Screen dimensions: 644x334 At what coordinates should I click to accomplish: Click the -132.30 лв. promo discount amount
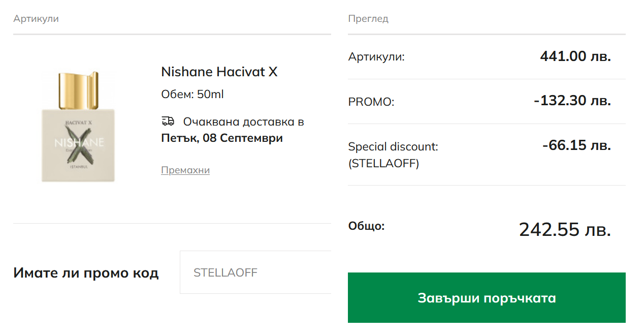[572, 101]
